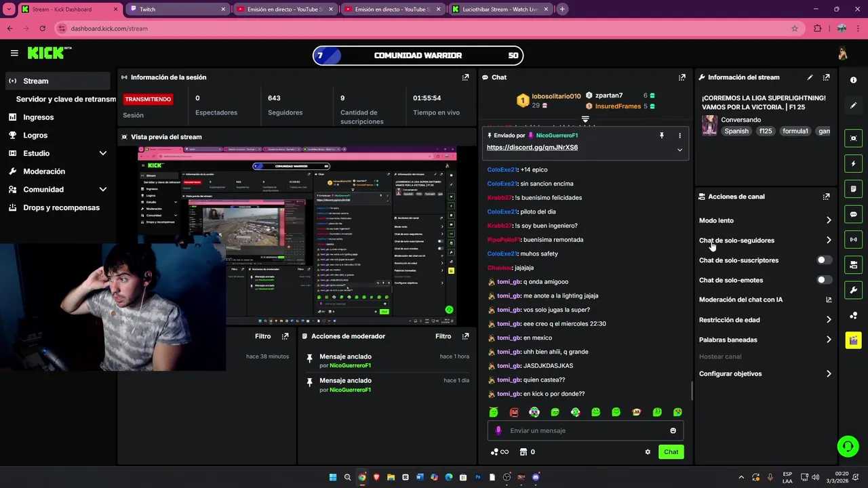Click the screen capture icon in right sidebar
The height and width of the screenshot is (488, 868).
[853, 138]
